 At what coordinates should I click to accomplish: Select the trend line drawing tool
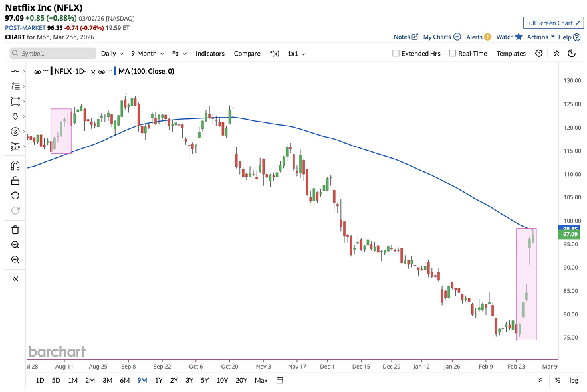tap(15, 72)
